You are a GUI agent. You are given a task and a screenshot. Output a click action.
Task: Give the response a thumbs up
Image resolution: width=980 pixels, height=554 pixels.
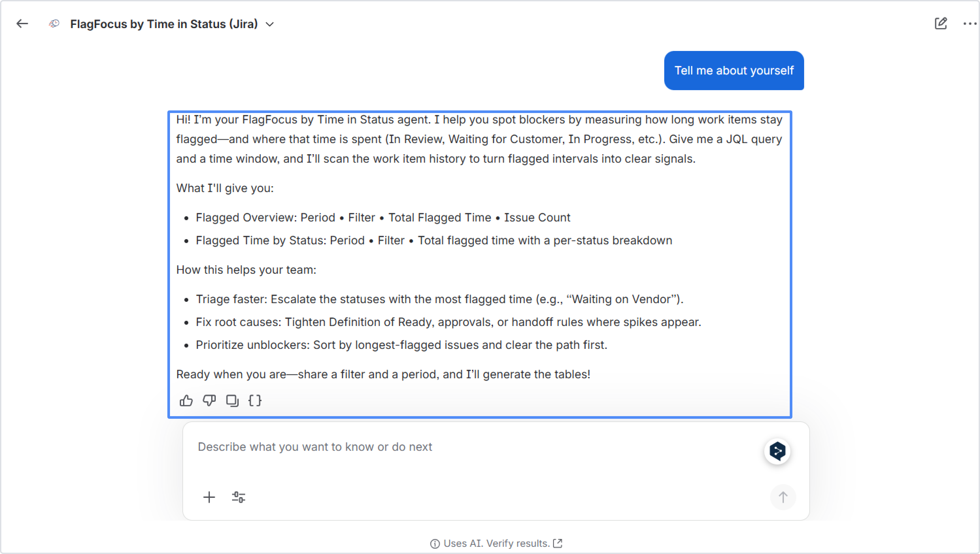click(x=186, y=401)
